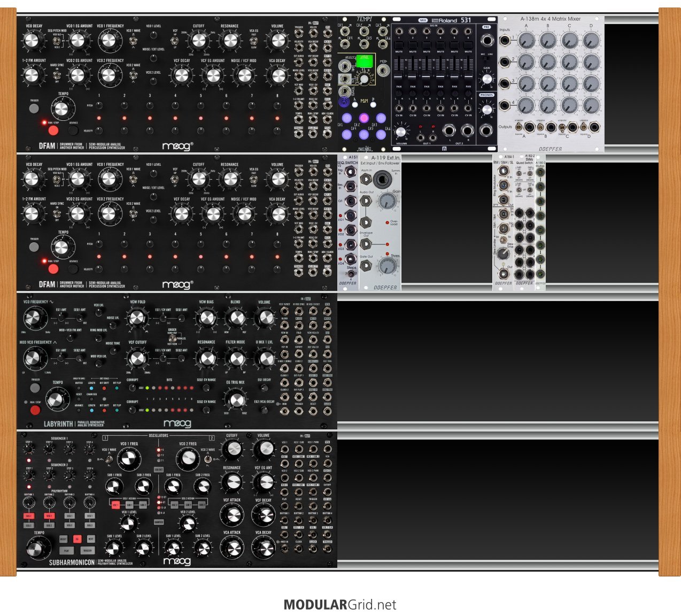This screenshot has height=616, width=681.
Task: Click top DFAM red RUN/STOP button
Action: [x=53, y=130]
